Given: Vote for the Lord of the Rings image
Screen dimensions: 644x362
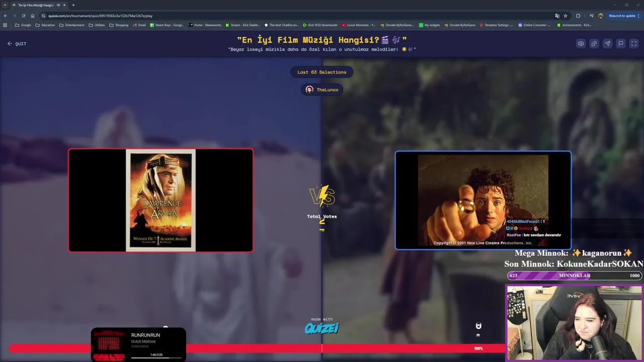Looking at the screenshot, I should coord(483,200).
